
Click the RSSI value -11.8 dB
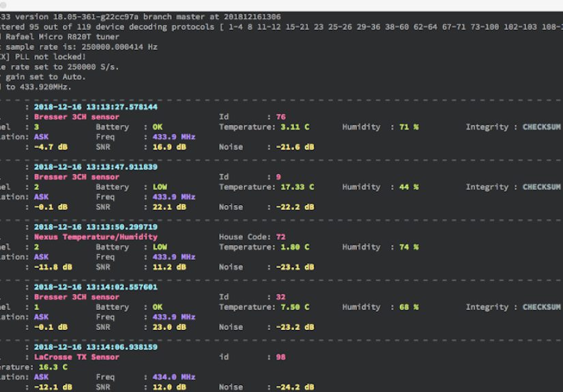[53, 267]
